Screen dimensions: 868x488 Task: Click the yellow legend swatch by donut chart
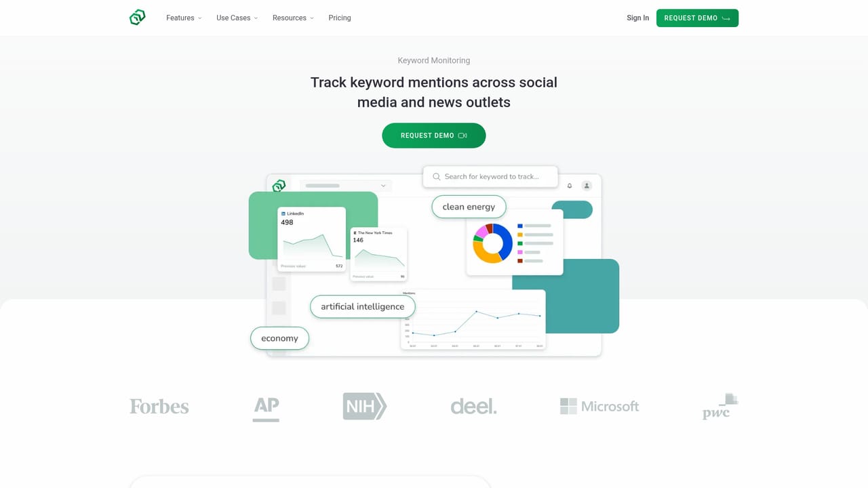pyautogui.click(x=520, y=235)
